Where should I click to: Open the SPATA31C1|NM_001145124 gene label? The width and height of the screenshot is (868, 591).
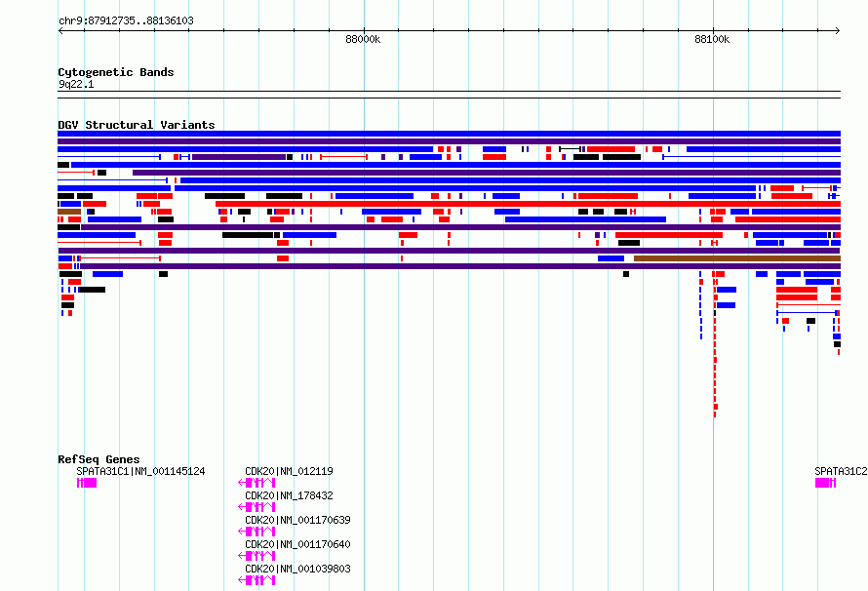pyautogui.click(x=140, y=471)
